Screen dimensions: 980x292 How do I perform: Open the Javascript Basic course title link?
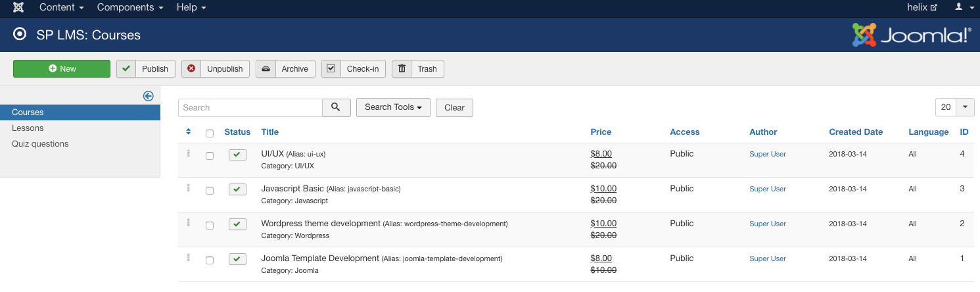(x=292, y=189)
